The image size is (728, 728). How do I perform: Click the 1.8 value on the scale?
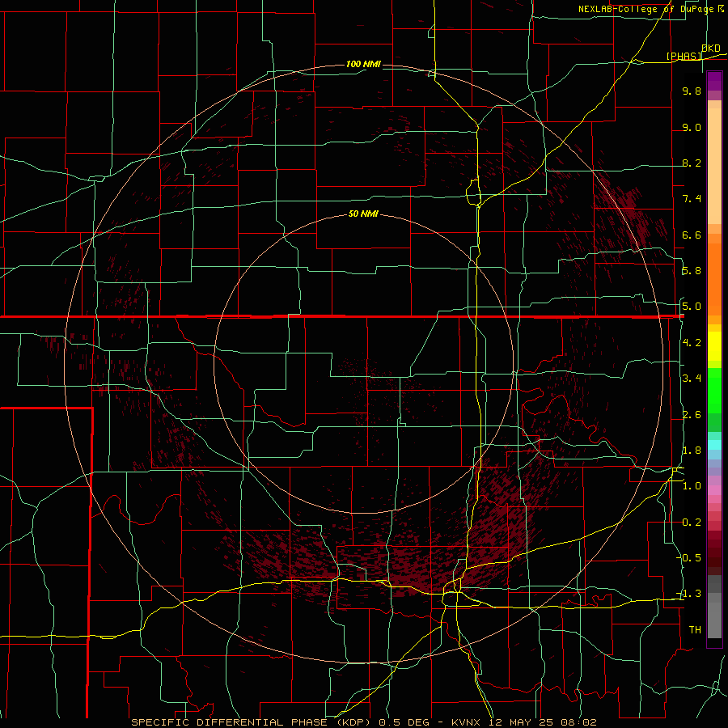(x=692, y=451)
